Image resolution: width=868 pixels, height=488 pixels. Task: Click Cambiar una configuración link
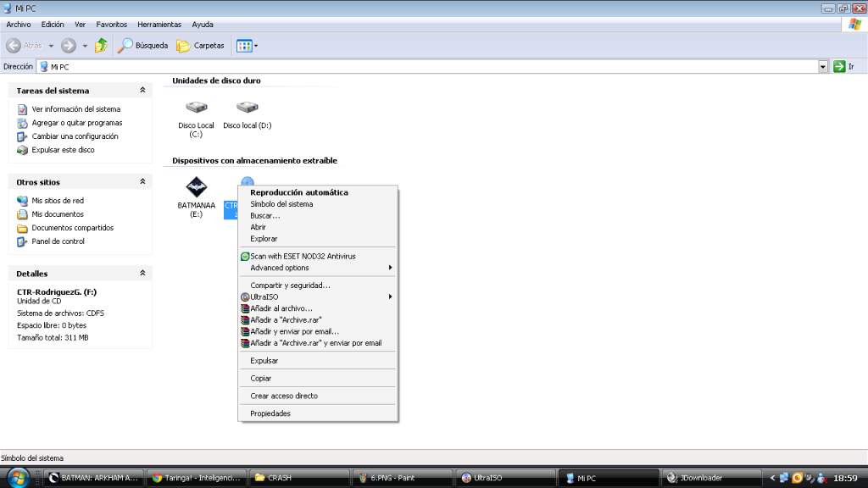pyautogui.click(x=75, y=136)
